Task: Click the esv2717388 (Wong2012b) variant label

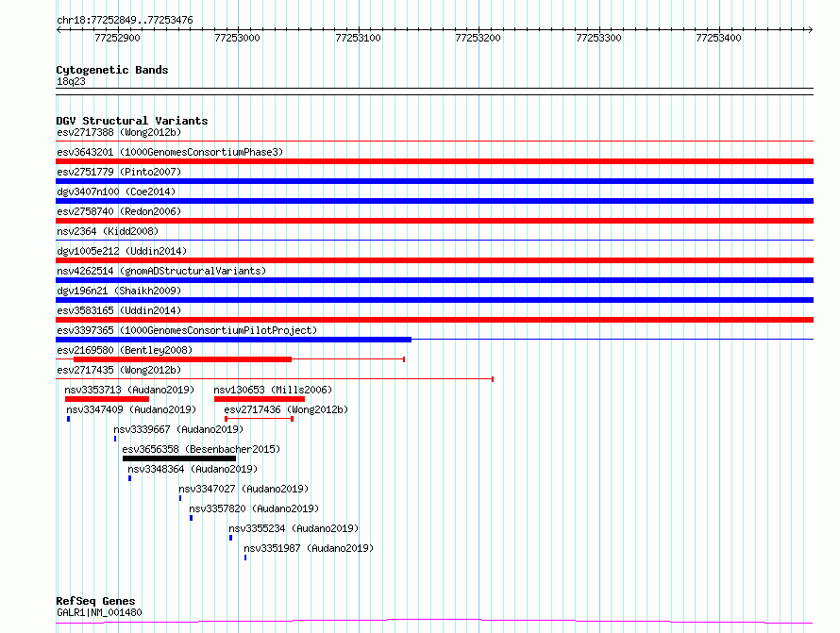Action: click(119, 132)
